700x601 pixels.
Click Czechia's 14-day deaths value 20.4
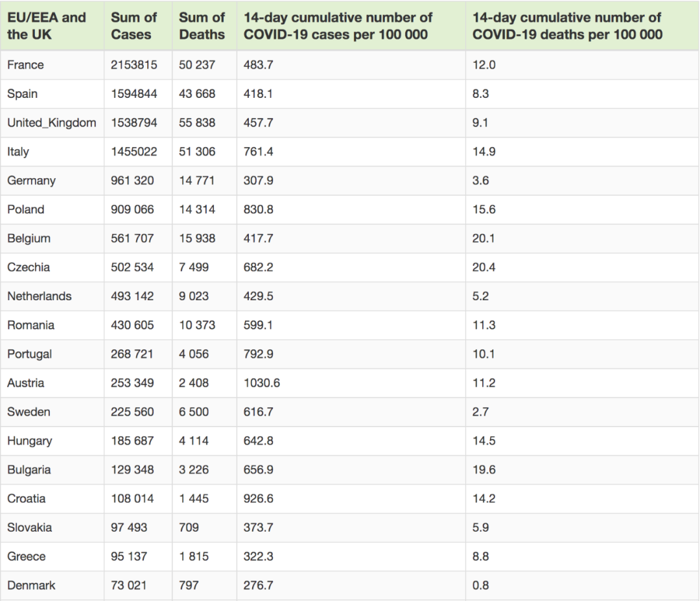click(x=484, y=268)
